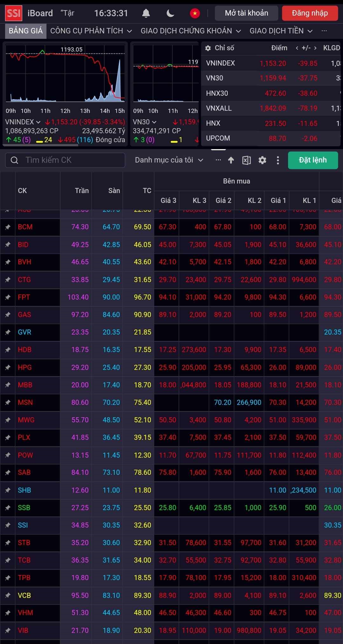Select BẢNG GIÁ tab

tap(26, 31)
